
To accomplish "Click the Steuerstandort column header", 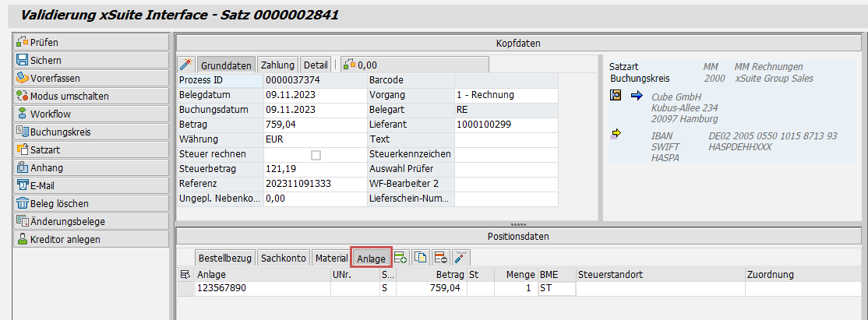I will tap(660, 275).
